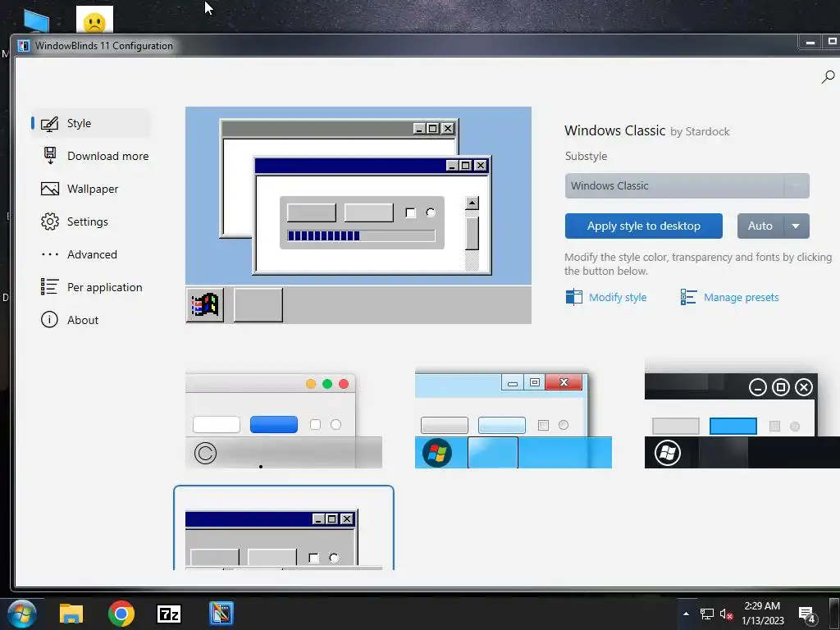Click the network tray icon

coord(706,614)
